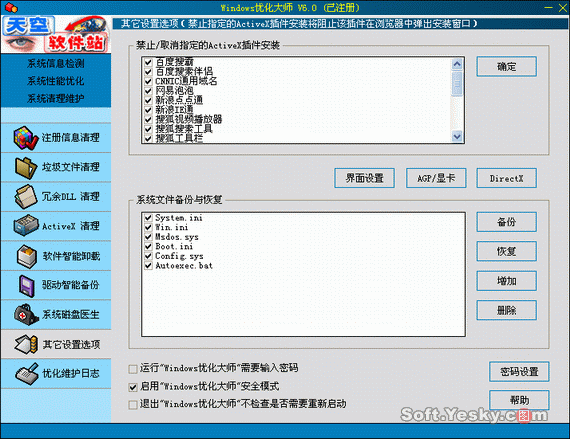Open the 系统磁盘医生 medical kit icon
Image resolution: width=570 pixels, height=439 pixels.
pos(26,314)
